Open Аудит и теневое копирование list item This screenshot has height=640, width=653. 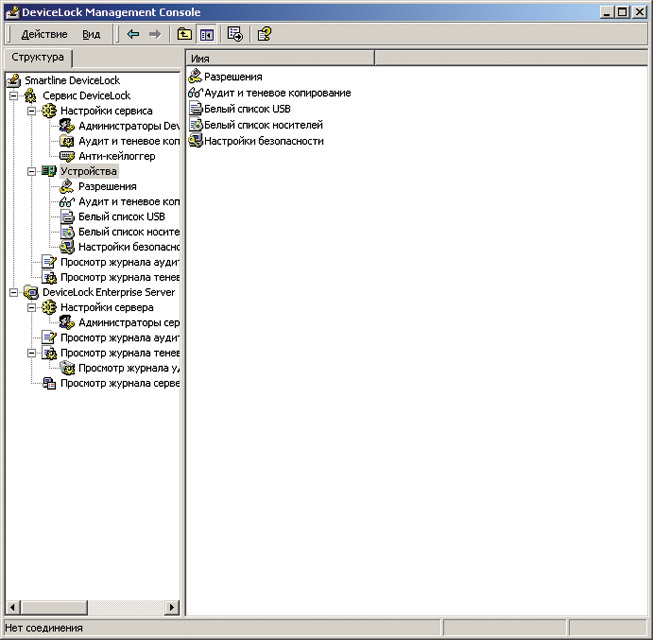(277, 93)
